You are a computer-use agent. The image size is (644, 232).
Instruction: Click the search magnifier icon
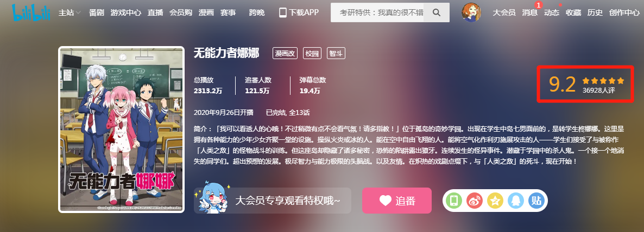tap(437, 12)
